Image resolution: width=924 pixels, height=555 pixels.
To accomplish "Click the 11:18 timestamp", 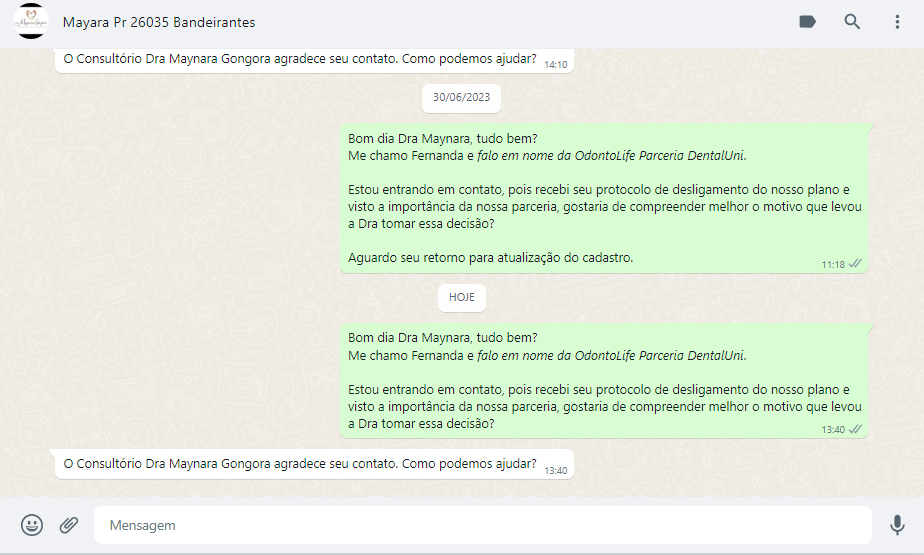I will coord(833,265).
